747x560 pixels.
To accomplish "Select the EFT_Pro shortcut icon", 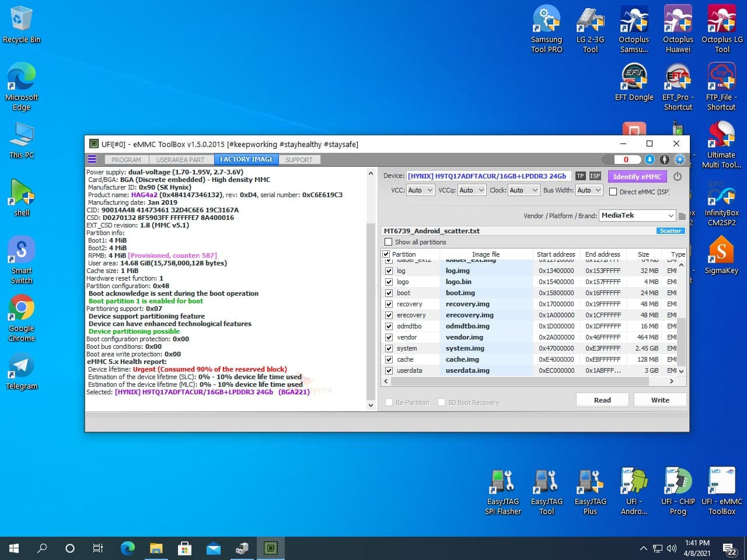I will tap(678, 86).
